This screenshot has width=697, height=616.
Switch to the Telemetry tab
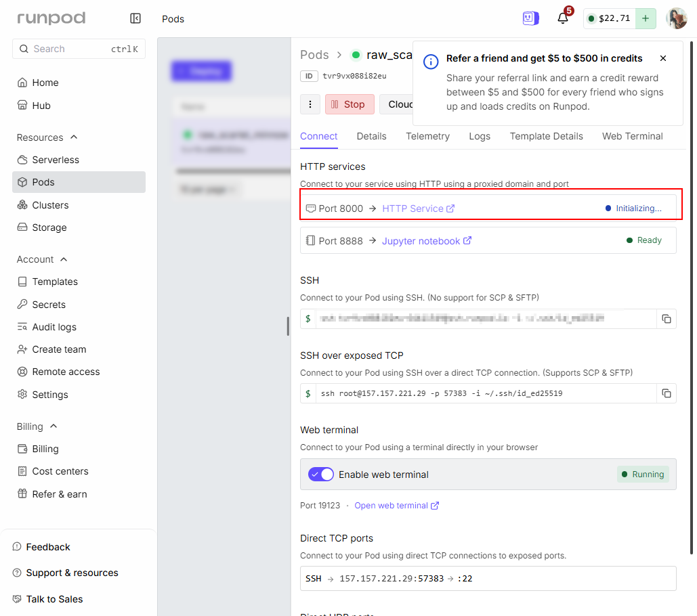click(x=427, y=136)
